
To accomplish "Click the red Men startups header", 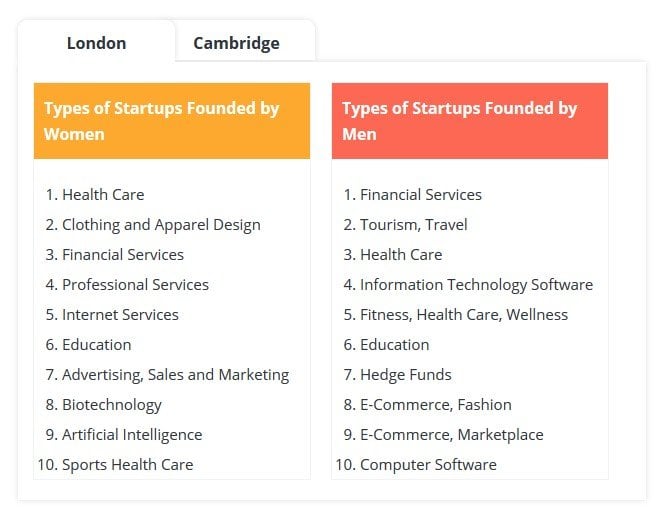I will tap(469, 121).
